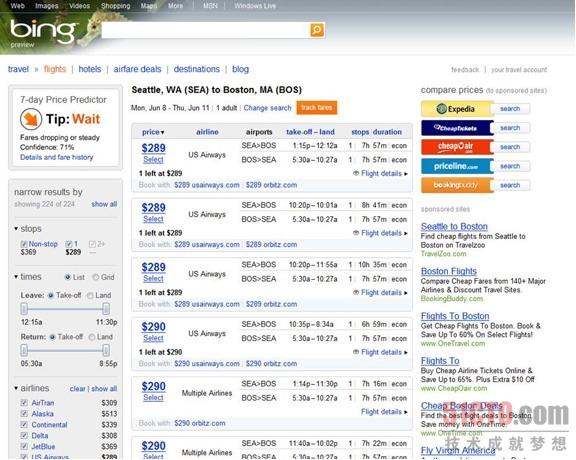Open your travel account link
Image resolution: width=576 pixels, height=460 pixels.
click(x=519, y=69)
